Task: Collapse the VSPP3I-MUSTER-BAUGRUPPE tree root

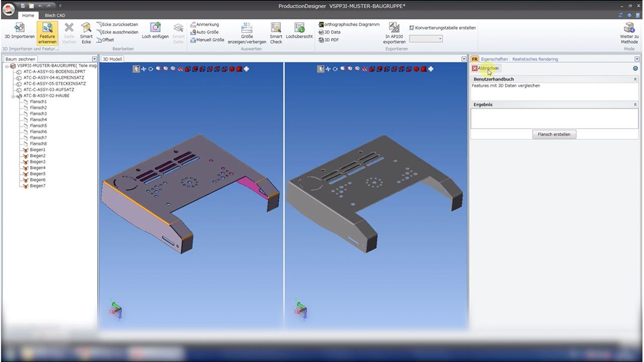Action: coord(7,66)
